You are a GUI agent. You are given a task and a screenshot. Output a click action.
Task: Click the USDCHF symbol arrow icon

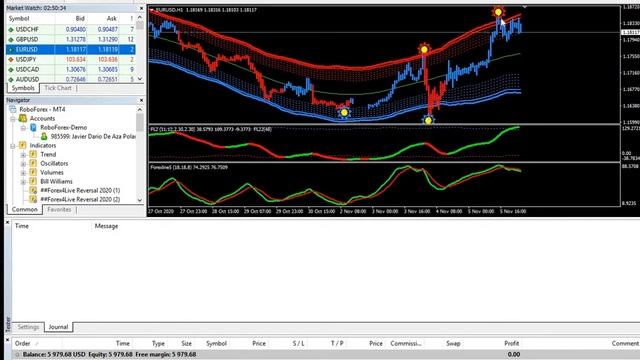click(11, 29)
